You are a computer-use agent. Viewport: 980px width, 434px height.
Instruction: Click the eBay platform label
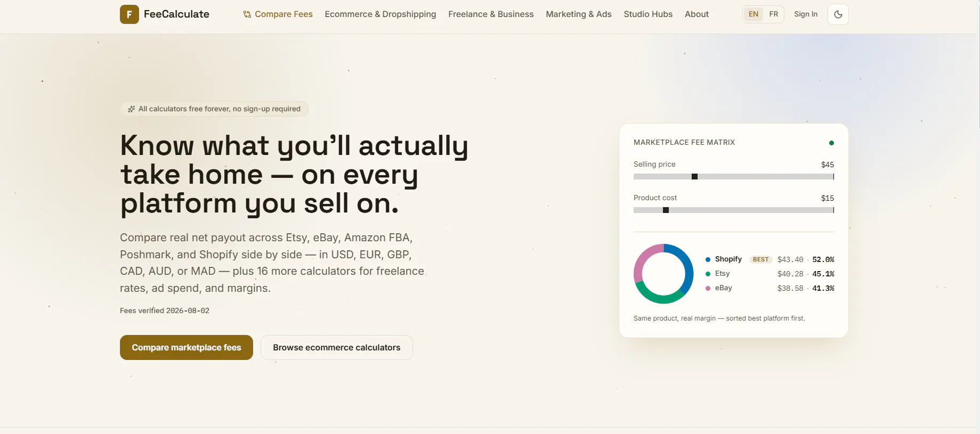(723, 288)
